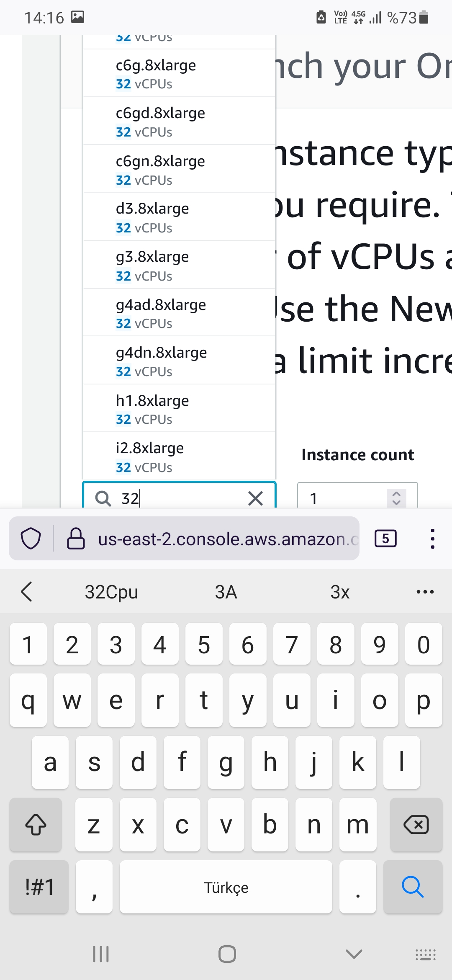452x980 pixels.
Task: Switch to the !#1 symbols keyboard
Action: (x=39, y=887)
